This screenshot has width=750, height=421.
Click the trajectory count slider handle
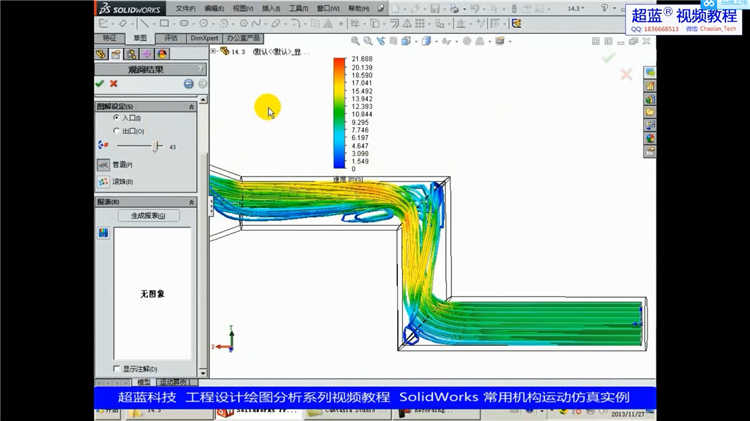tap(157, 146)
